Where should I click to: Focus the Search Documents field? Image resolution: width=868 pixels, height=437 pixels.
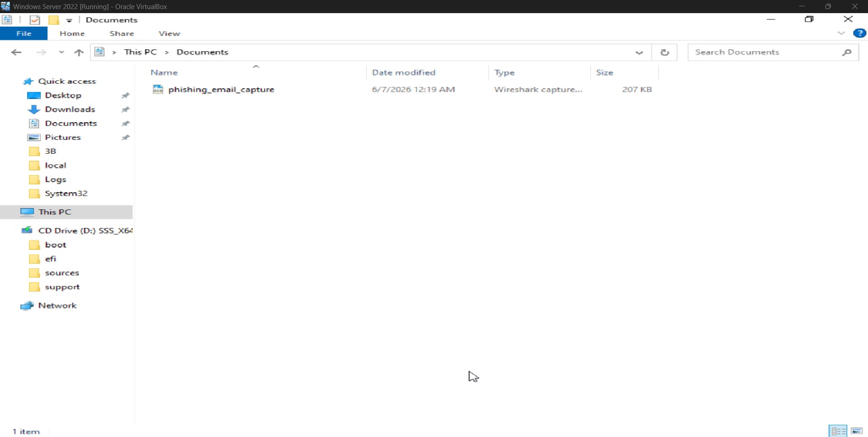pos(765,52)
